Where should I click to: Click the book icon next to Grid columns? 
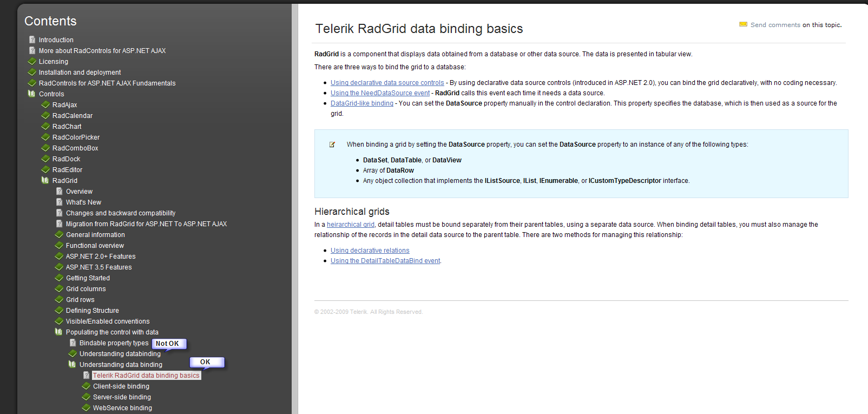(59, 288)
